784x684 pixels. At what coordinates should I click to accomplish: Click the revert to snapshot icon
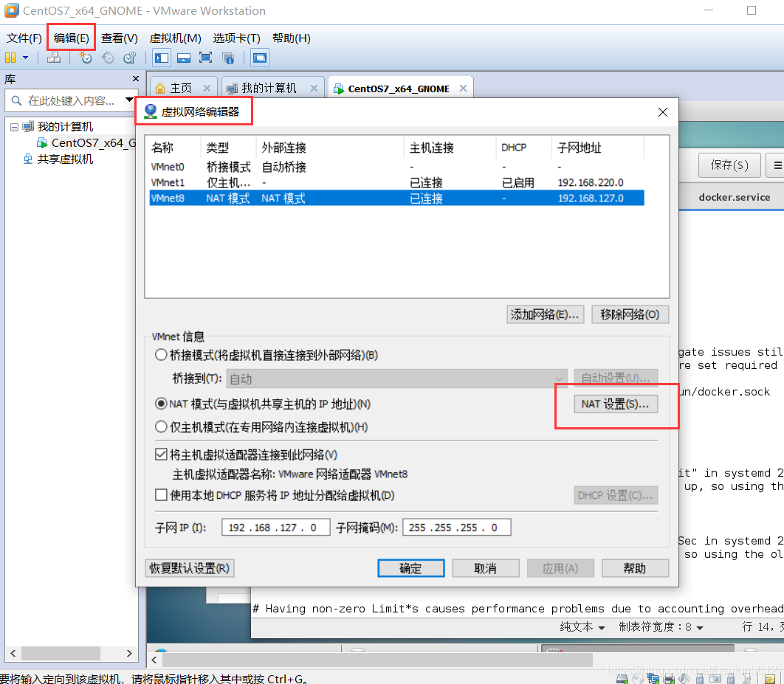click(x=108, y=58)
